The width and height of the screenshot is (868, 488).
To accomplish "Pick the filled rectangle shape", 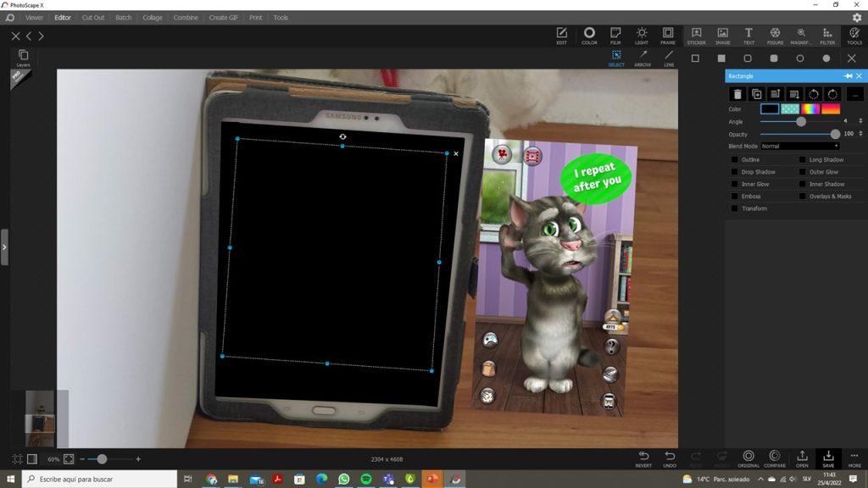I will coord(721,58).
